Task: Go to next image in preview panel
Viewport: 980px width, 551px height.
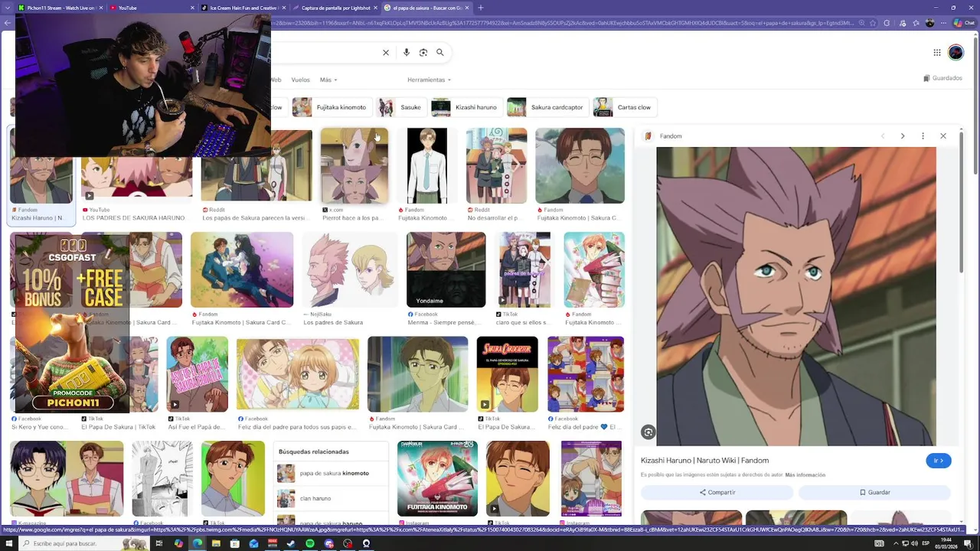Action: (x=903, y=136)
